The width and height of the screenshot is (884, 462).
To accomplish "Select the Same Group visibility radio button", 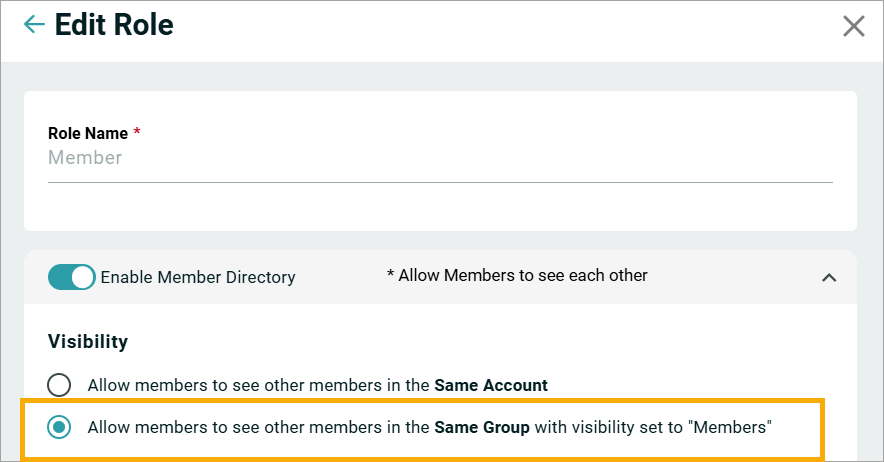I will (x=60, y=427).
